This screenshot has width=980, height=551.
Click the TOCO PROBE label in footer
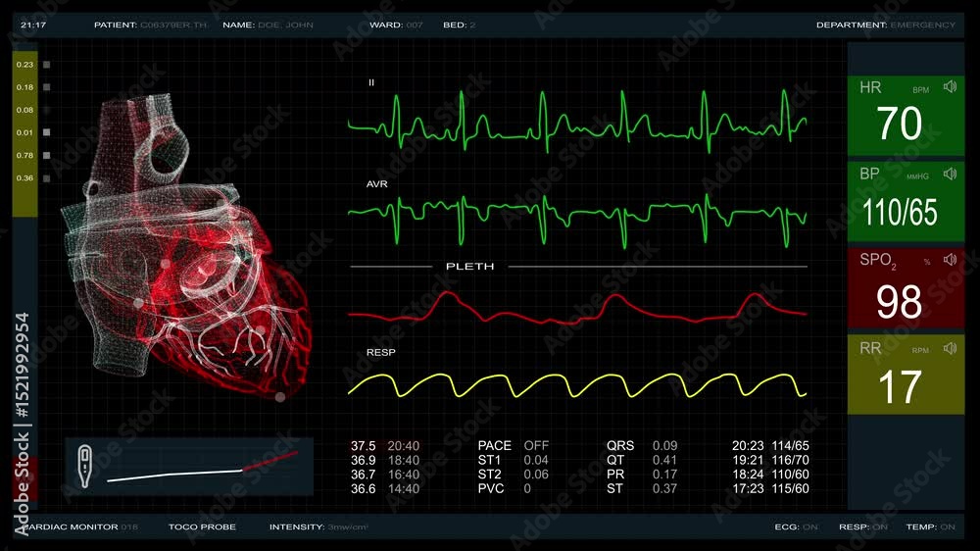click(202, 527)
